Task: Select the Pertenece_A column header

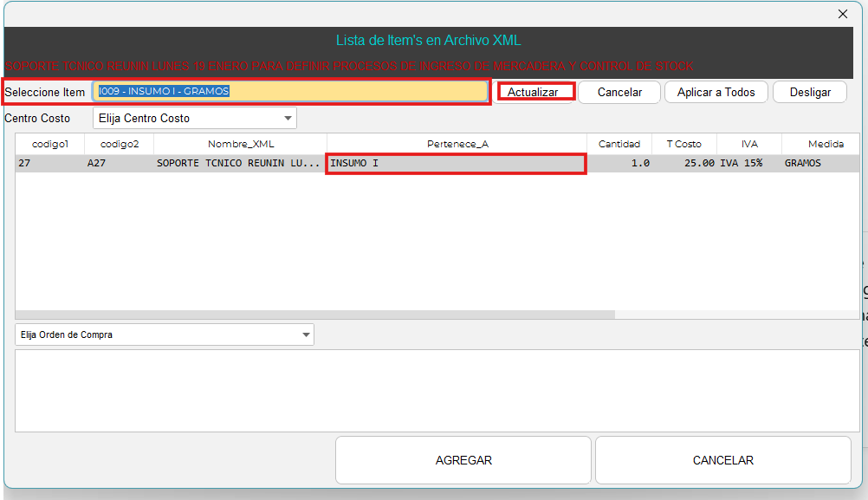Action: (x=457, y=144)
